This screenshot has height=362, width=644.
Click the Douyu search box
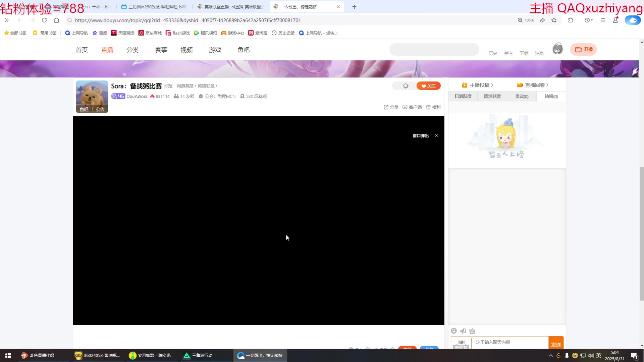click(434, 50)
